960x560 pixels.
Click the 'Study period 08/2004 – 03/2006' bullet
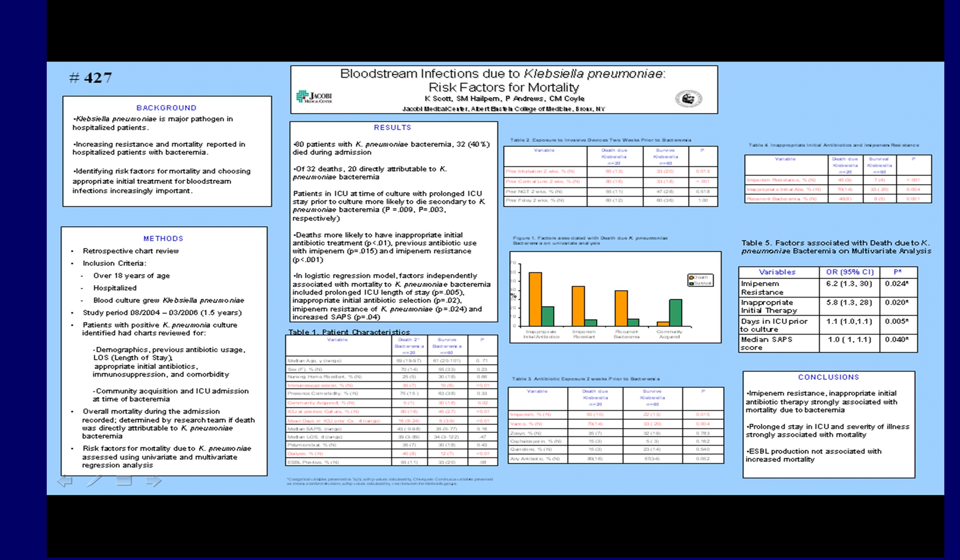[x=162, y=312]
